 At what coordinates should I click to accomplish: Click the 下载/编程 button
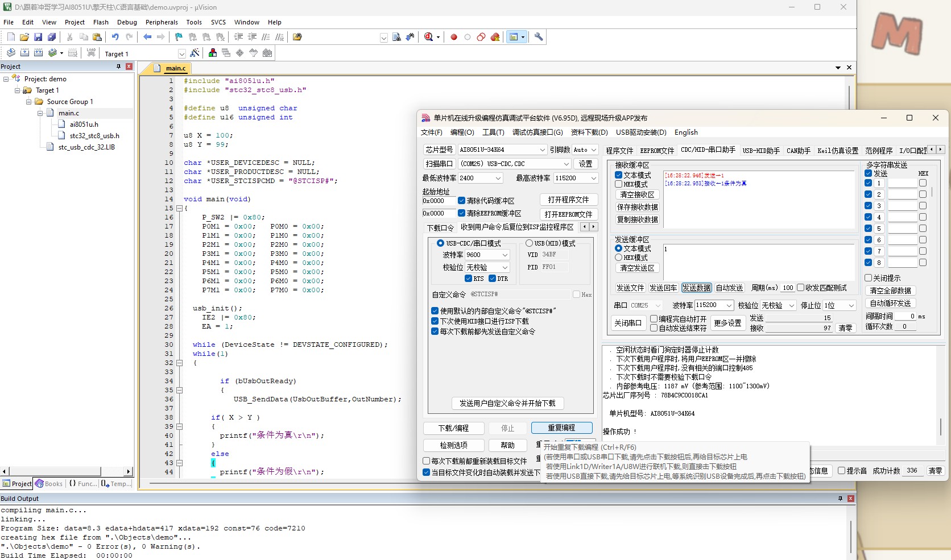(454, 428)
